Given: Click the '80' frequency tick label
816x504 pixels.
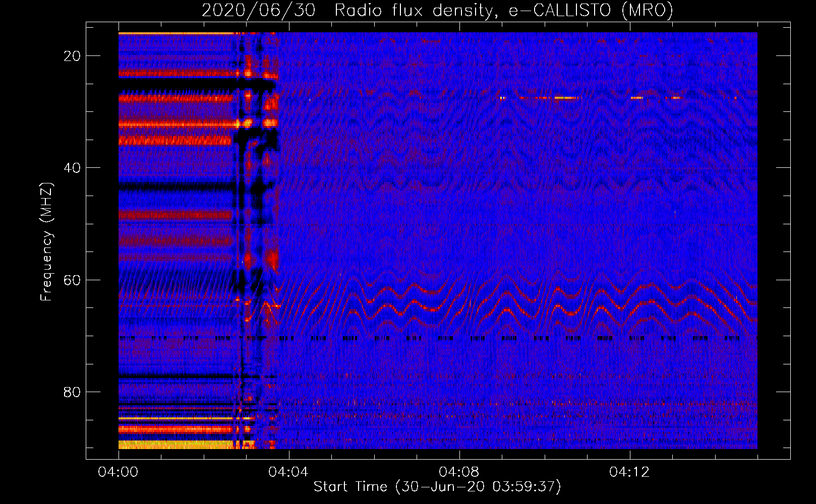Looking at the screenshot, I should coord(72,392).
